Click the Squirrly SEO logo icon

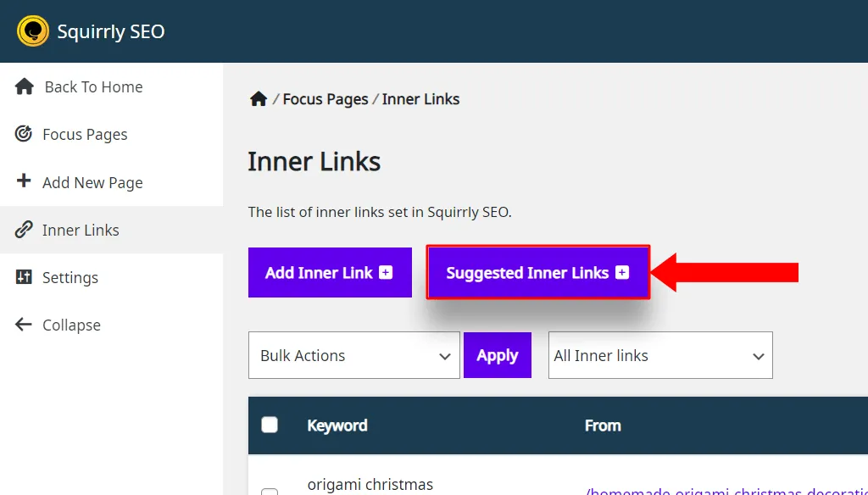[x=33, y=31]
